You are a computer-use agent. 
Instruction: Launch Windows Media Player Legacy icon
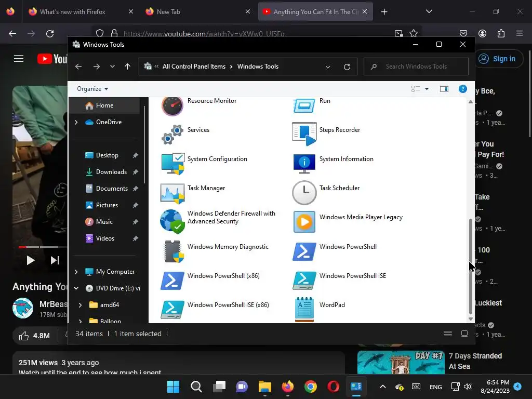tap(304, 222)
